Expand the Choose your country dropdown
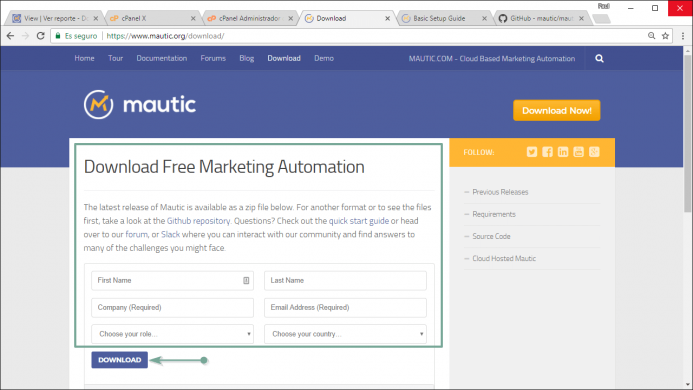693x390 pixels. coord(345,334)
